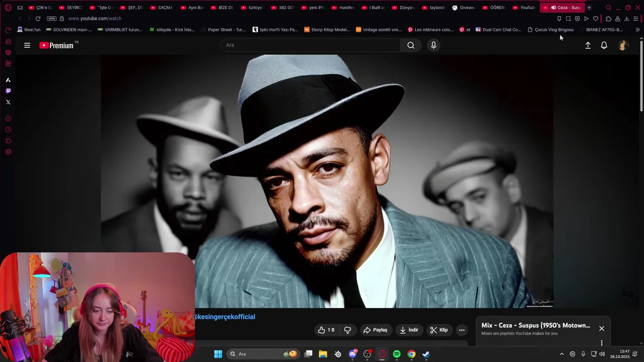Expand system tray hidden icons chevron
Viewport: 644px width, 362px height.
click(x=562, y=354)
